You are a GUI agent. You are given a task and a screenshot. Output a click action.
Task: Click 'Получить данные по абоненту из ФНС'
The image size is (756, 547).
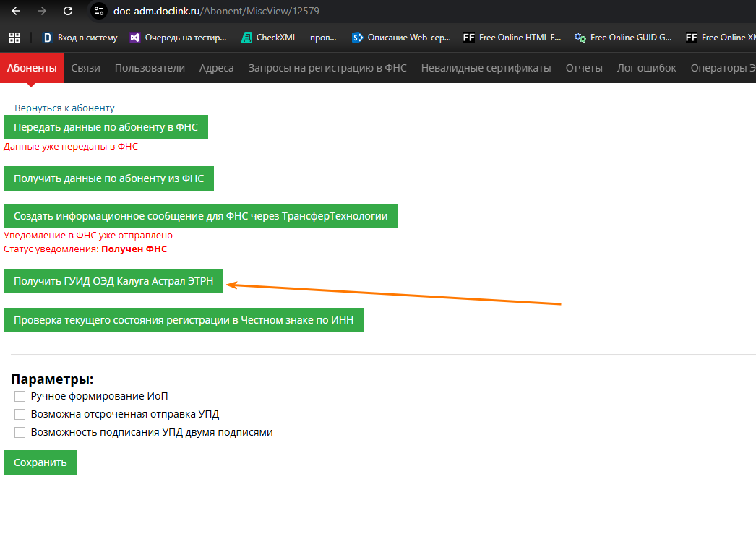coord(108,178)
